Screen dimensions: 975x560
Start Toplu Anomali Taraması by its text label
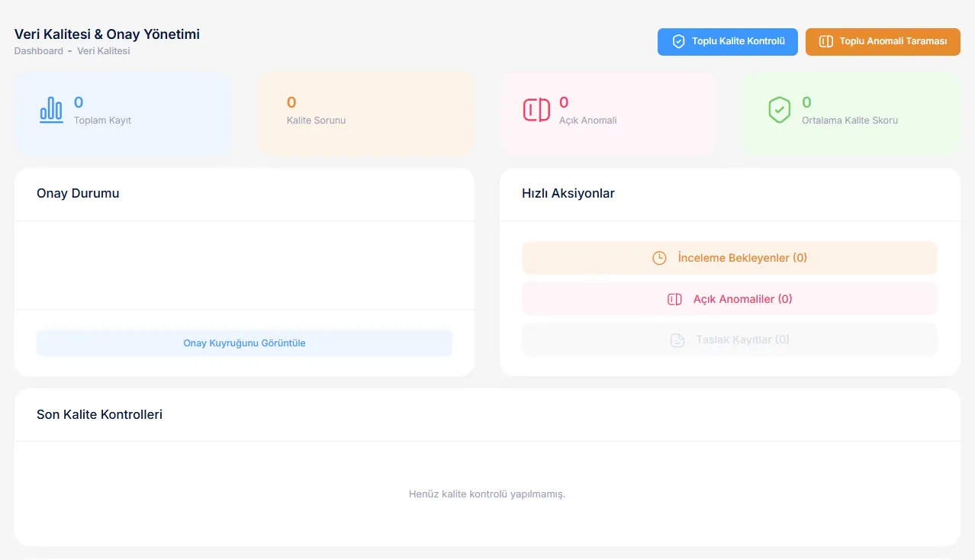(x=893, y=41)
